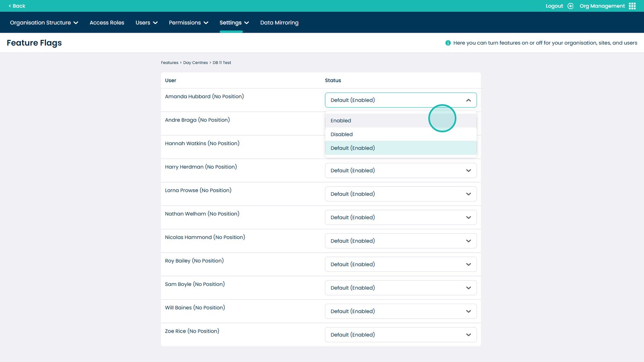The image size is (644, 362).
Task: Switch to the Data Mirroring tab
Action: click(x=279, y=23)
